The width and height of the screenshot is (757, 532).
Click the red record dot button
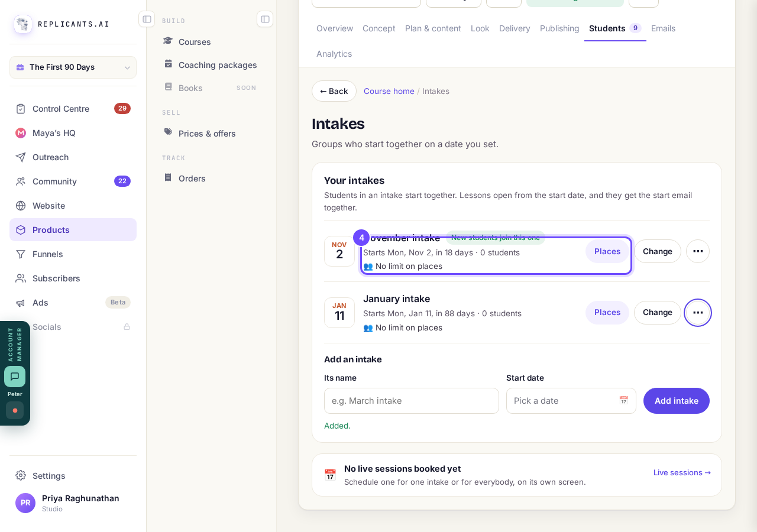(15, 410)
